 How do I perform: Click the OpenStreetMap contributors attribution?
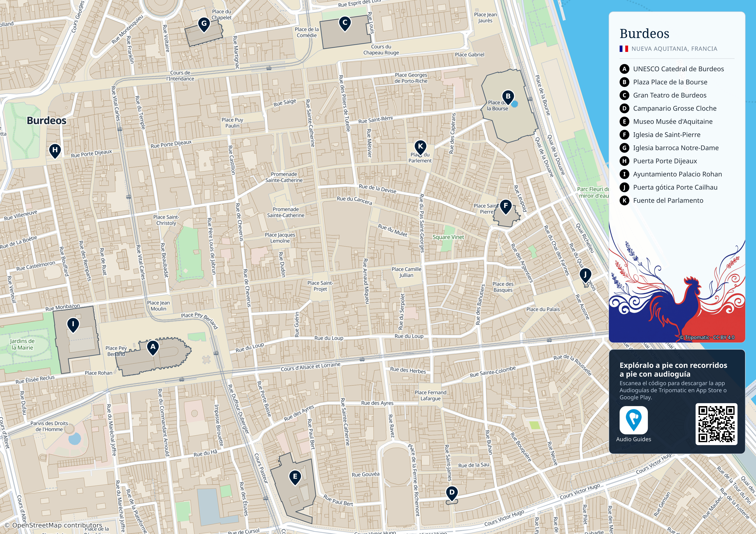click(53, 525)
